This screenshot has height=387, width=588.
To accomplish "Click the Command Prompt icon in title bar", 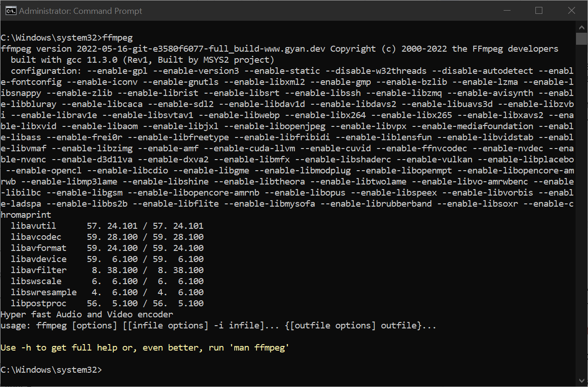I will 10,11.
